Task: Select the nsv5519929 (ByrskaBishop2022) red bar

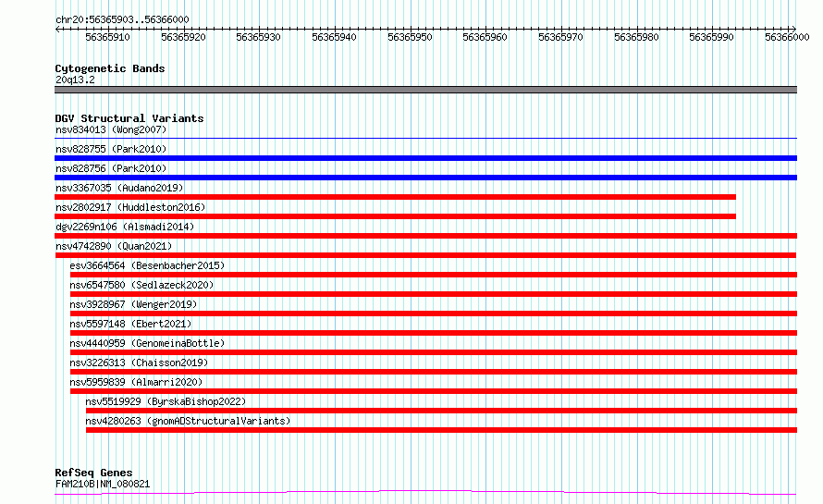Action: pyautogui.click(x=441, y=411)
